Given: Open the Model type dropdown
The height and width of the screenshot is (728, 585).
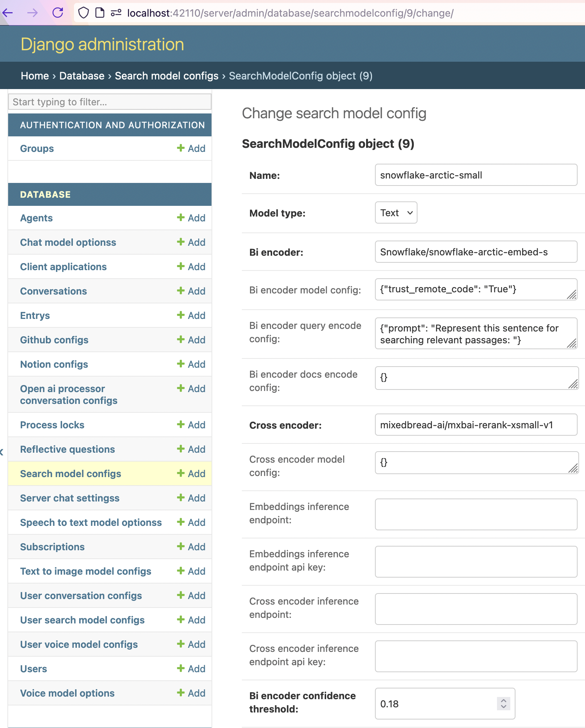Looking at the screenshot, I should [x=396, y=213].
